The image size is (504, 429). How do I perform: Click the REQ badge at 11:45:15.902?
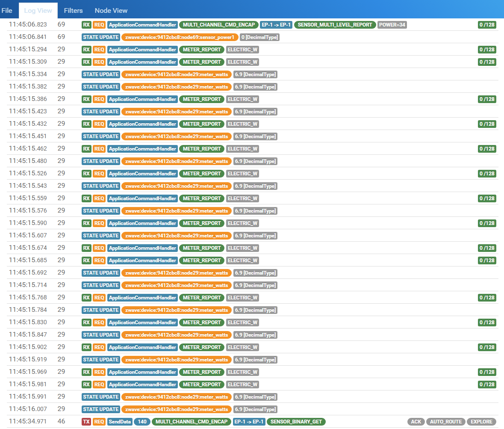point(99,347)
